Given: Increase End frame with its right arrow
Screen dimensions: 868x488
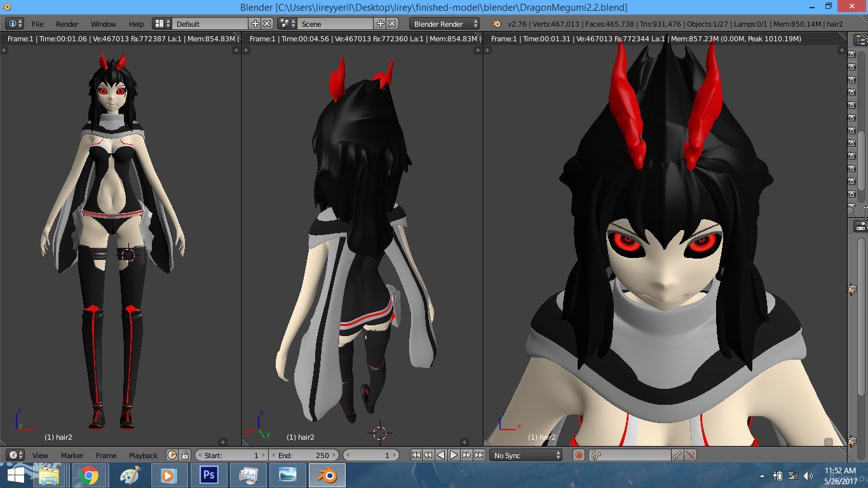Looking at the screenshot, I should pos(335,455).
